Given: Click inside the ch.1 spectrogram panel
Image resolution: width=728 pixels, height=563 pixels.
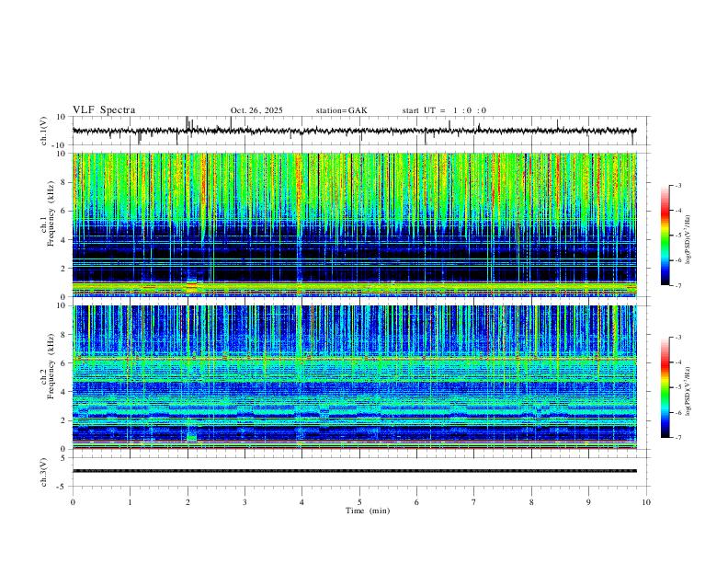Looking at the screenshot, I should pyautogui.click(x=354, y=224).
